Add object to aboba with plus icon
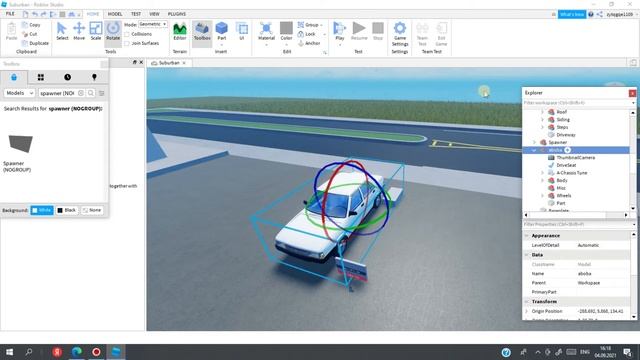 567,150
